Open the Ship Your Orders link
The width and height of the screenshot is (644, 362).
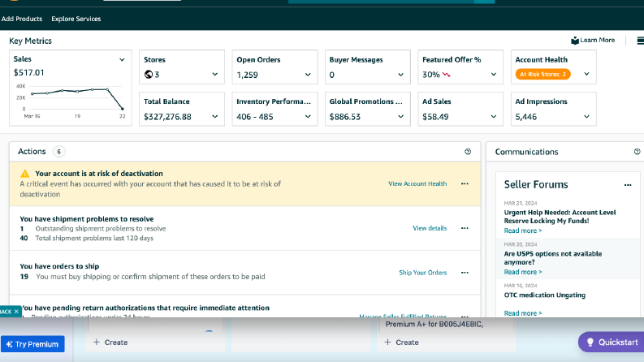tap(422, 273)
